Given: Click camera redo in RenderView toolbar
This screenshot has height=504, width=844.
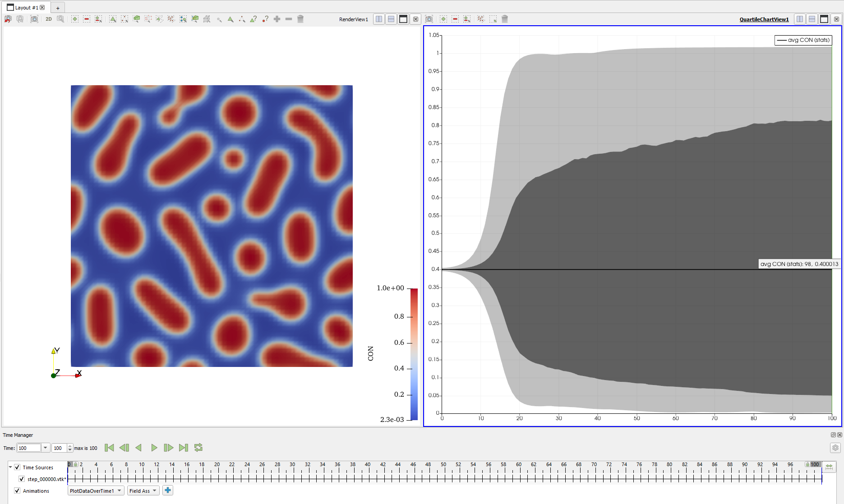Looking at the screenshot, I should tap(20, 19).
